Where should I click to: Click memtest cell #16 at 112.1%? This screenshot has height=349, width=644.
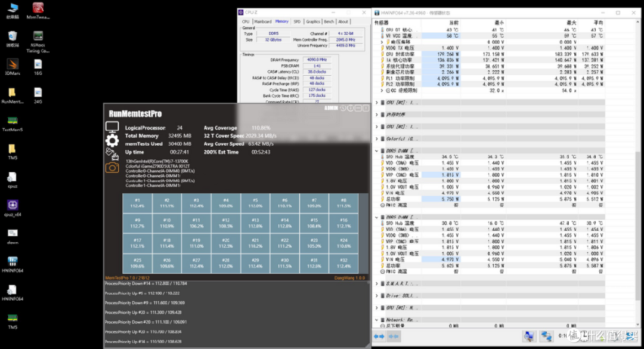(344, 223)
